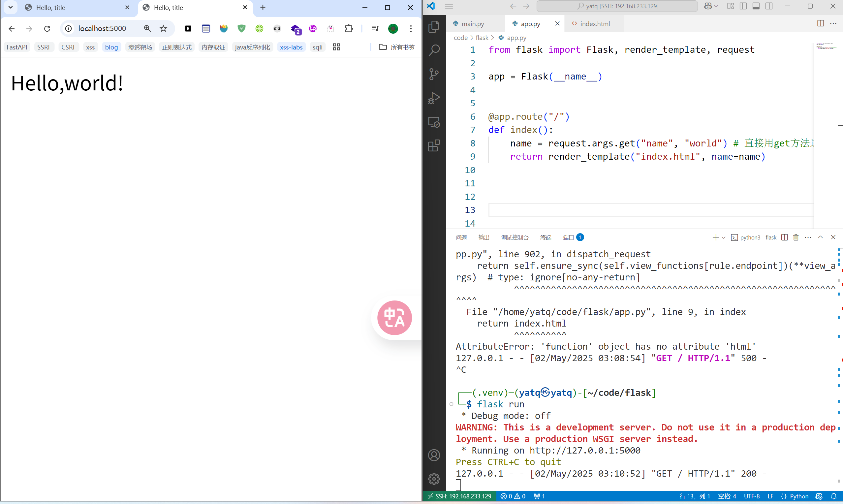The height and width of the screenshot is (504, 843).
Task: Open the 输出 panel tab
Action: (x=484, y=237)
